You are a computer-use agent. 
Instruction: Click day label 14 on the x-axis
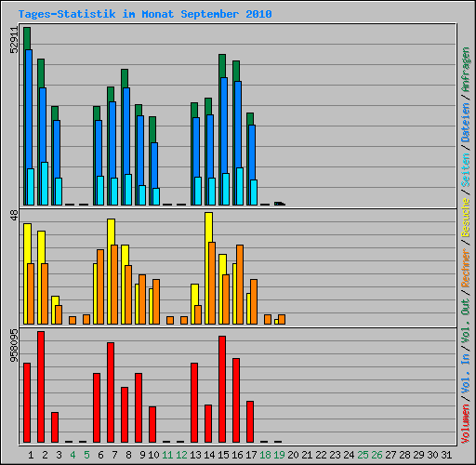209,455
